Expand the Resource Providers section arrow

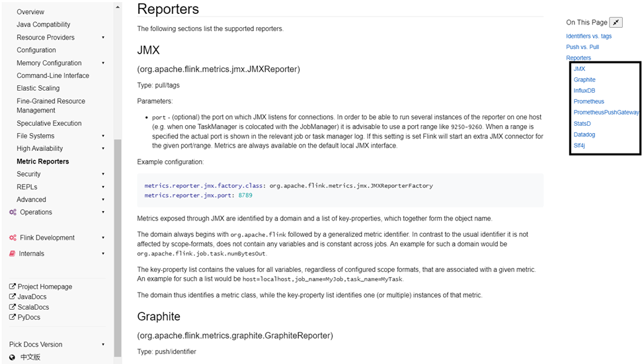tap(103, 38)
